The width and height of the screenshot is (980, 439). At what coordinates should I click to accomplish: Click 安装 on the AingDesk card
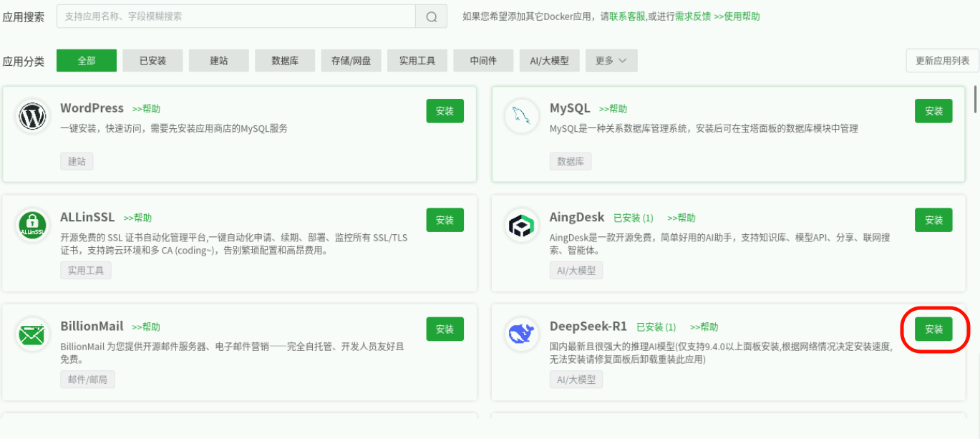(934, 220)
